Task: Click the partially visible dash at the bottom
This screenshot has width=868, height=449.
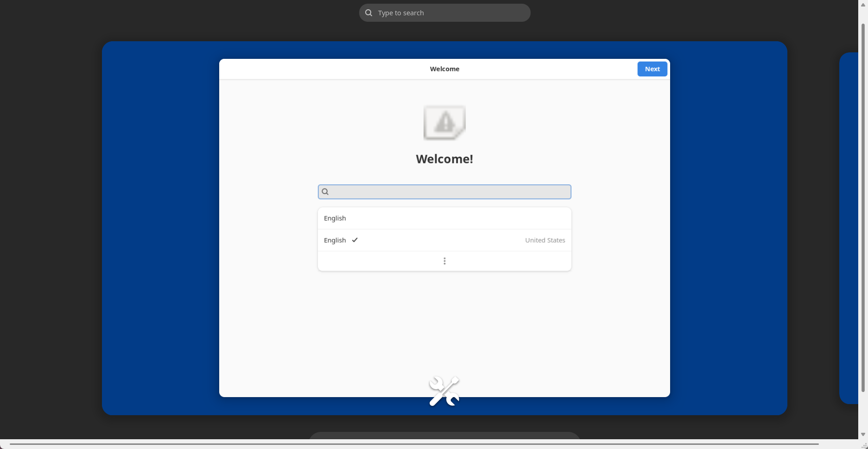Action: click(x=444, y=436)
